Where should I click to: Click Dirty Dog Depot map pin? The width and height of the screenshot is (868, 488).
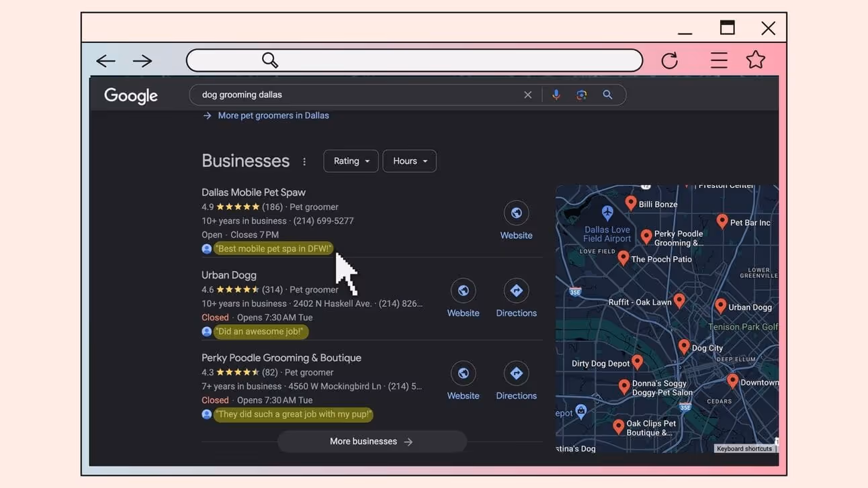637,362
